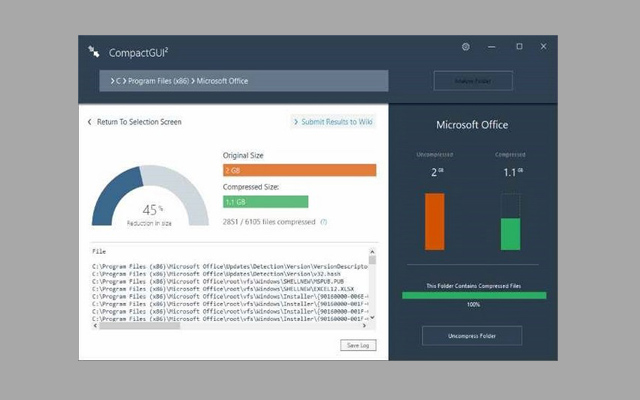Click the log's horizontal scrollbar thumb
The width and height of the screenshot is (640, 400).
[140, 325]
